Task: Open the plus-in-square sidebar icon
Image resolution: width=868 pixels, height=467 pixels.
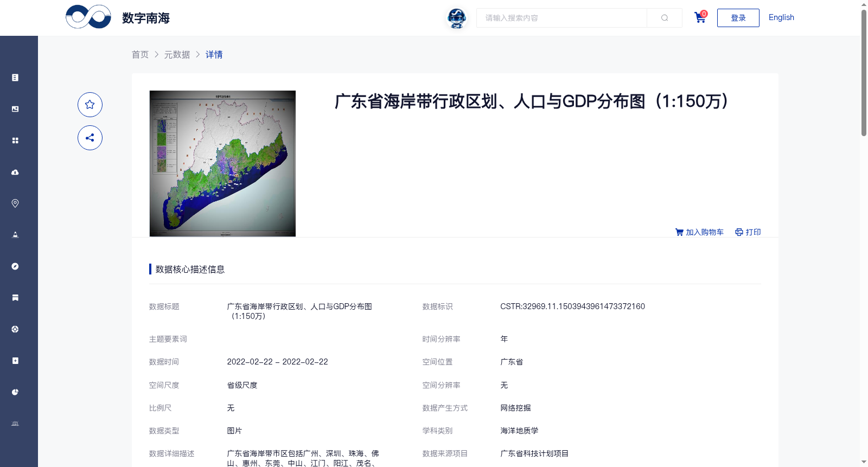Action: [x=15, y=361]
